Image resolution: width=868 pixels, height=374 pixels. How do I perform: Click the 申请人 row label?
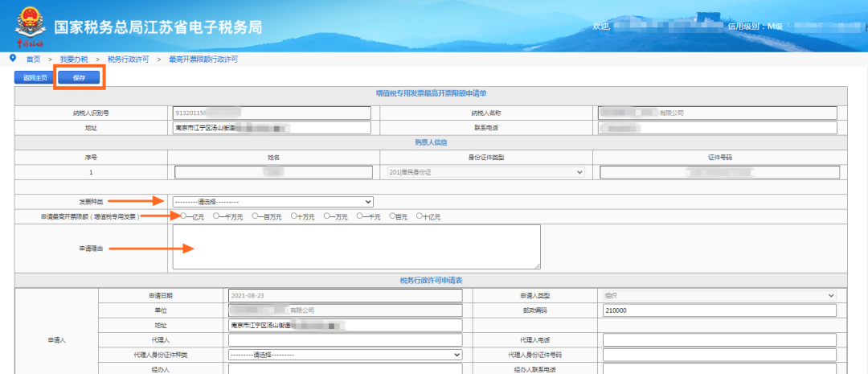57,339
